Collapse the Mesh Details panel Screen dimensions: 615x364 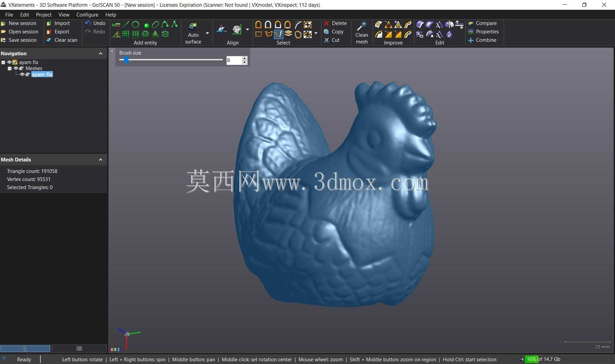(x=100, y=159)
